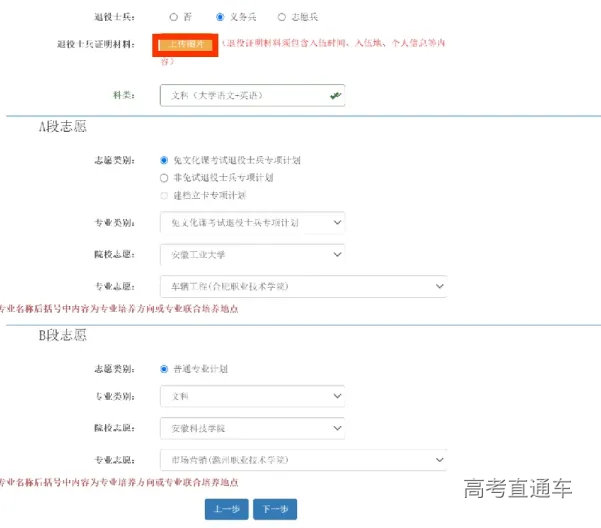Select the 义务兵 radio option
This screenshot has height=528, width=601.
click(220, 17)
